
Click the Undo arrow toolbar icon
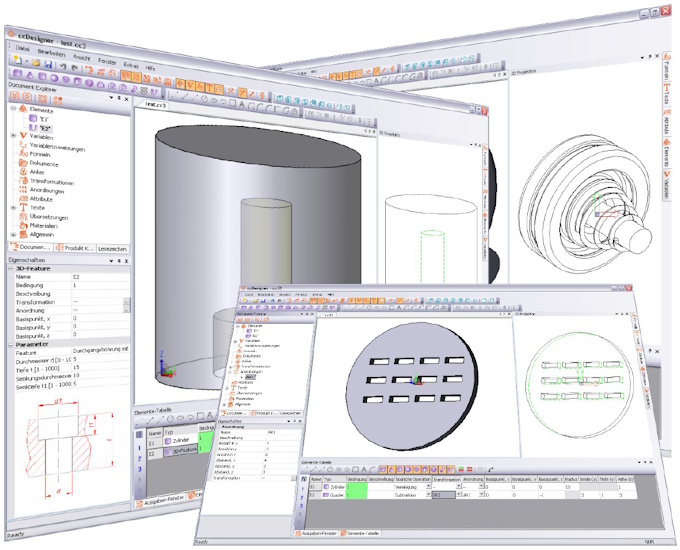[64, 64]
